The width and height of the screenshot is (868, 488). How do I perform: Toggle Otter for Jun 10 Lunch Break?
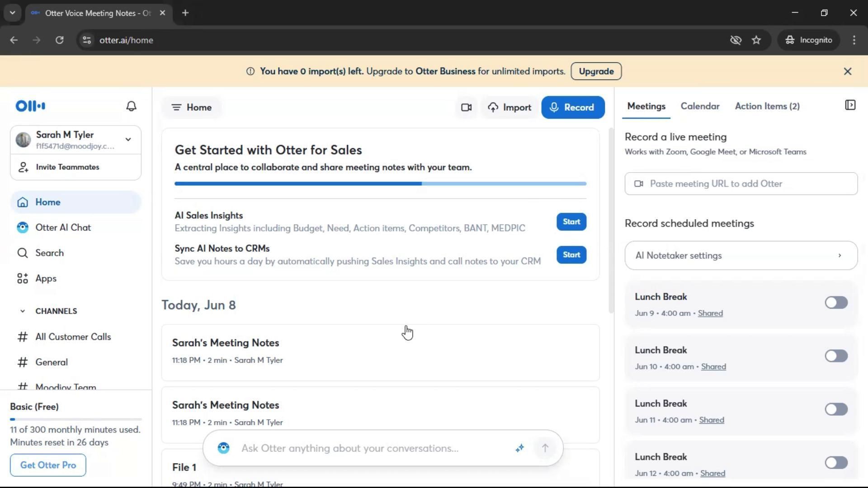pyautogui.click(x=835, y=356)
